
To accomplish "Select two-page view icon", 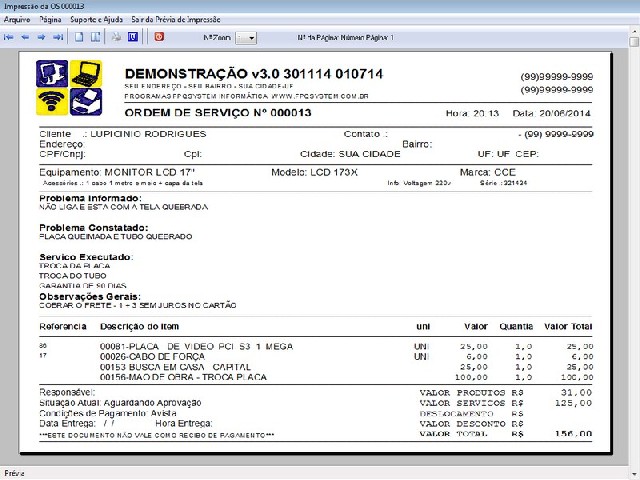I will click(96, 37).
